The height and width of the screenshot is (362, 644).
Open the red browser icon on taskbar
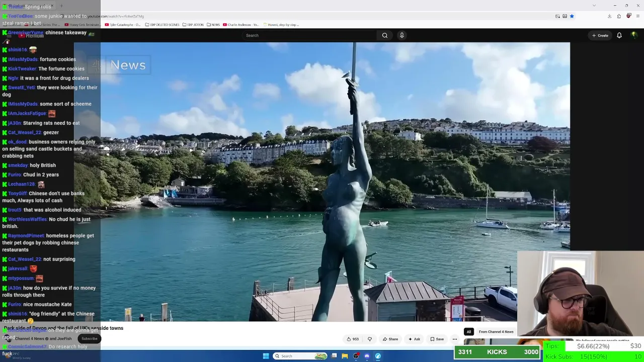coord(356,356)
